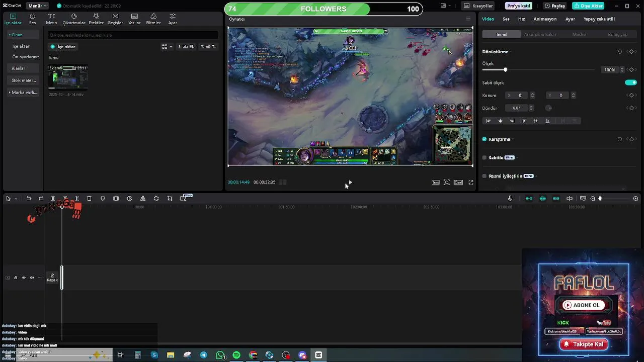Add a marker with the shield marker icon
The width and height of the screenshot is (644, 362).
click(103, 199)
